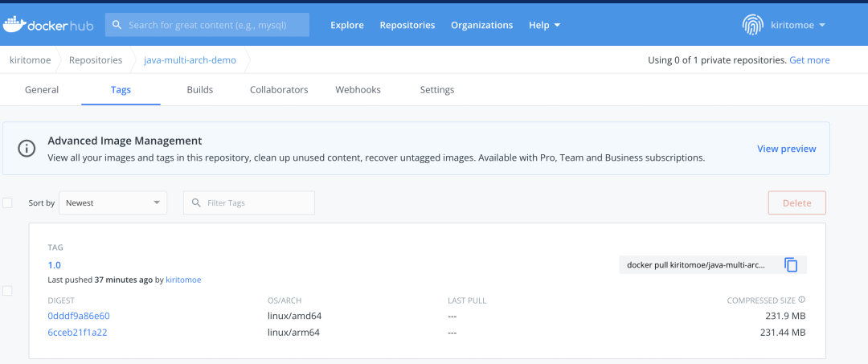Switch to the Builds tab
Image resolution: width=868 pixels, height=364 pixels.
coord(200,90)
